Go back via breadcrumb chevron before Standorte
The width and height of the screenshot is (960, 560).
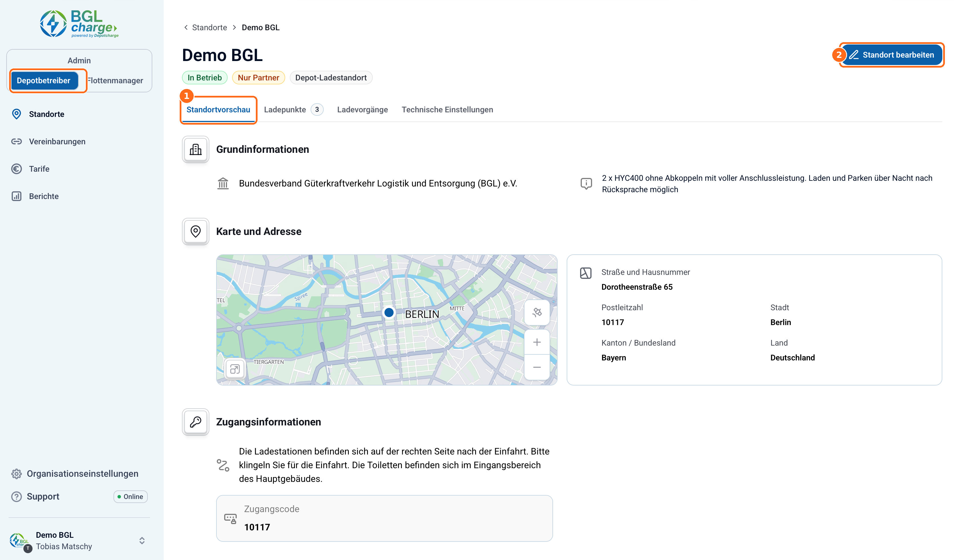point(186,27)
